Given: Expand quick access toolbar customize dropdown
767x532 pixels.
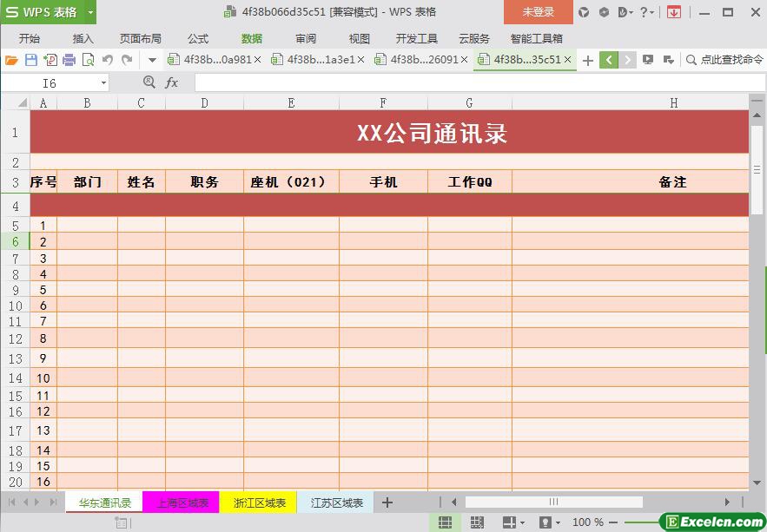Looking at the screenshot, I should 152,60.
